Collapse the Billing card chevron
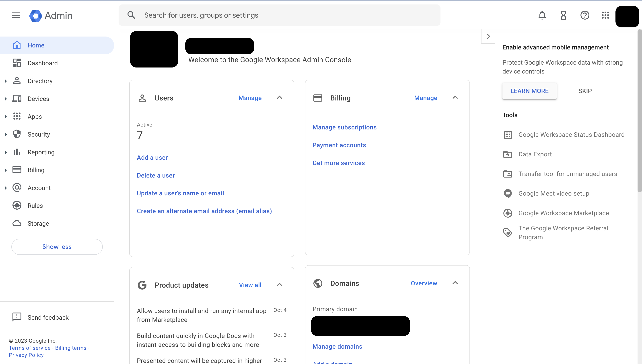 click(455, 98)
